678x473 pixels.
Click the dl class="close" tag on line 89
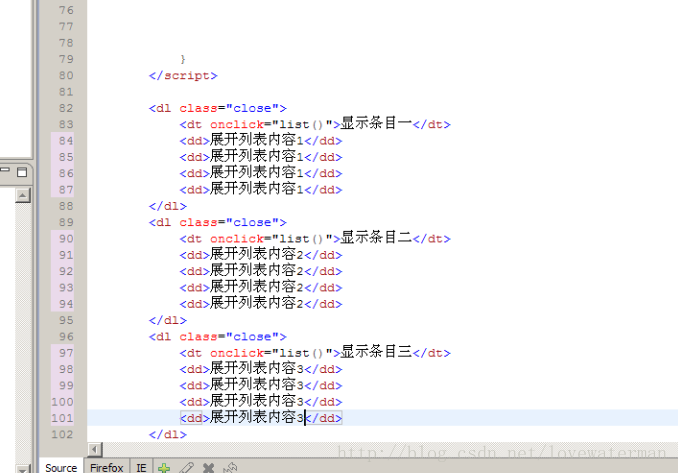(x=217, y=222)
